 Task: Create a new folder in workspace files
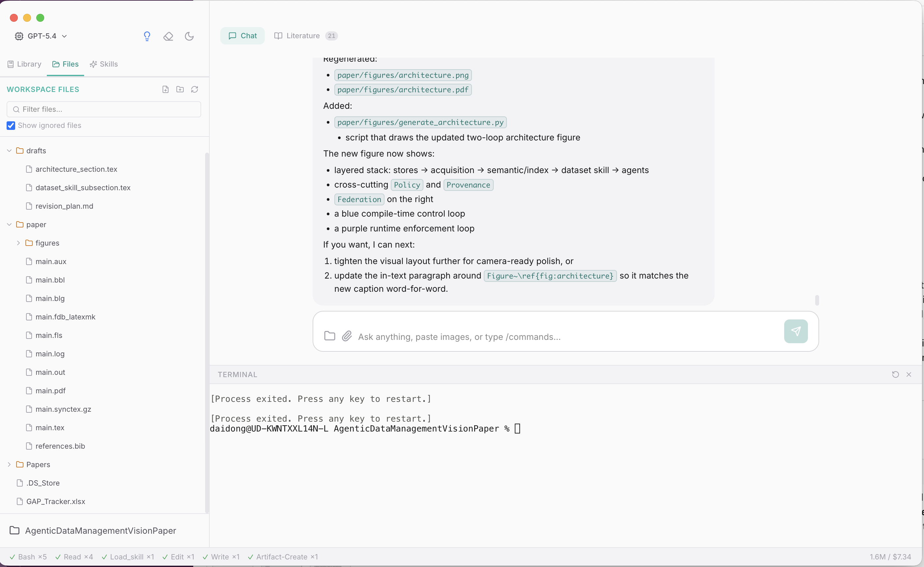(180, 89)
